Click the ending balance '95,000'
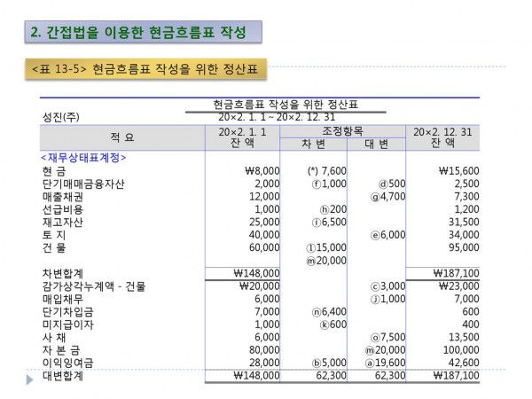Image resolution: width=532 pixels, height=399 pixels. tap(464, 247)
